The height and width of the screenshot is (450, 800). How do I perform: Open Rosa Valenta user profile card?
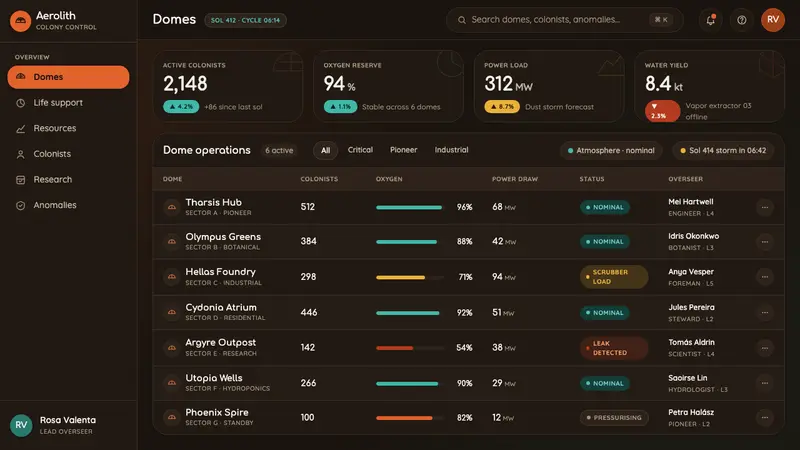coord(68,425)
